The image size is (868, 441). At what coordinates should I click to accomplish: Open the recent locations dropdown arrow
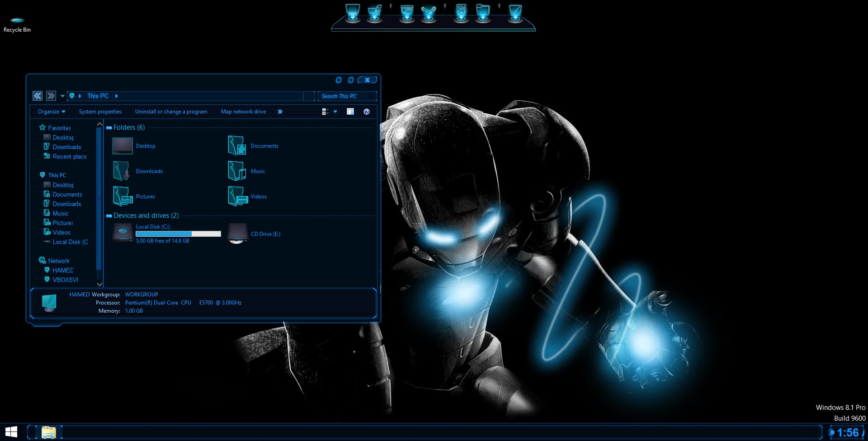pos(62,96)
